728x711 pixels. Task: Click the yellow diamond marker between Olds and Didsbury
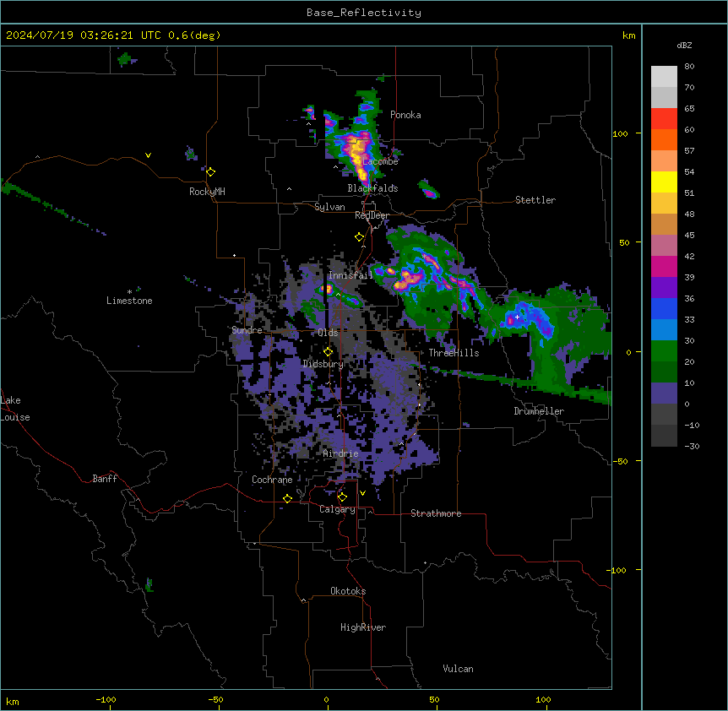point(329,351)
